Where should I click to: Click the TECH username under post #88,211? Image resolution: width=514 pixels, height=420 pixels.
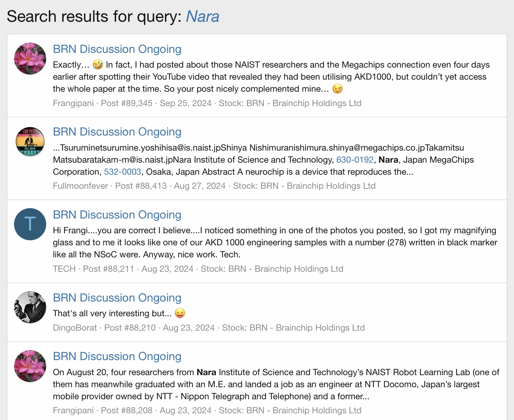[64, 269]
